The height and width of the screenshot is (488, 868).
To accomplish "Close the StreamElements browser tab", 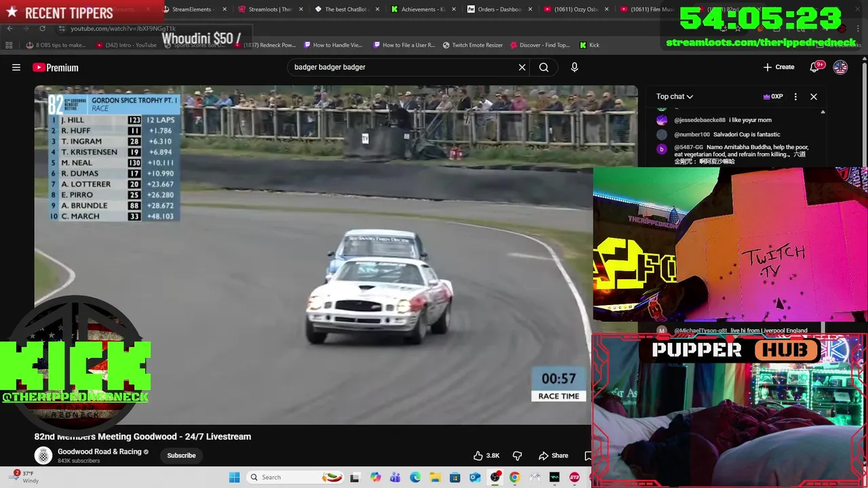I will pyautogui.click(x=224, y=9).
